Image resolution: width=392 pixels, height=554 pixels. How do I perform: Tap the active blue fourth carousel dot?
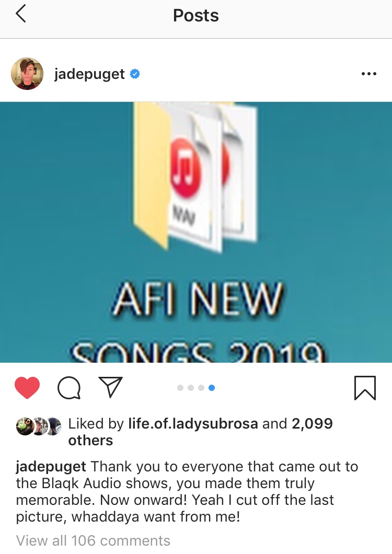[212, 388]
